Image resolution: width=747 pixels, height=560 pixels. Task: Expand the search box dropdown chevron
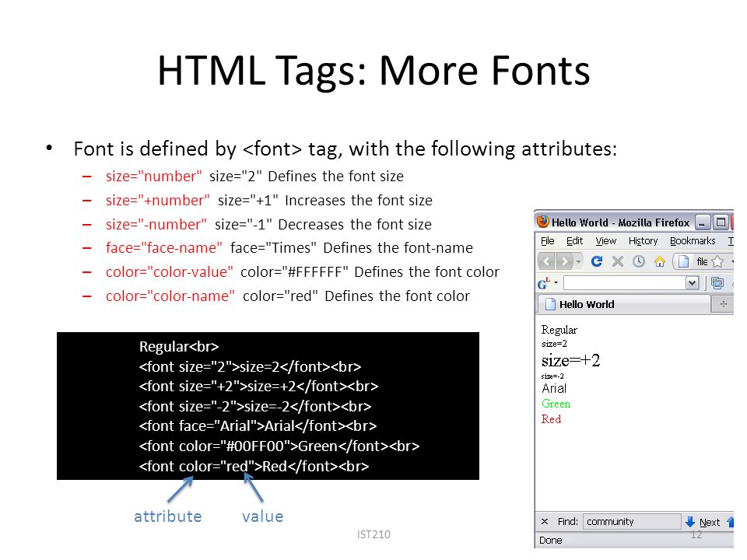coord(693,283)
